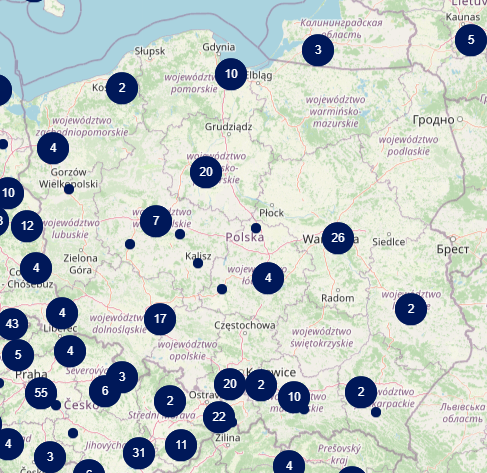Select the 5 cluster above Praha
Image resolution: width=487 pixels, height=473 pixels.
pyautogui.click(x=18, y=355)
